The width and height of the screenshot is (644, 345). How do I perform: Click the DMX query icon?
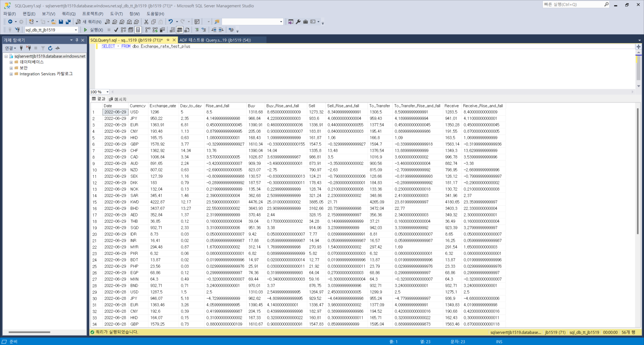click(x=122, y=22)
